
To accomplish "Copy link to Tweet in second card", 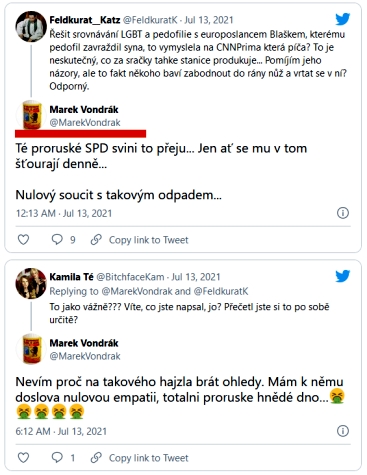I will click(x=139, y=458).
